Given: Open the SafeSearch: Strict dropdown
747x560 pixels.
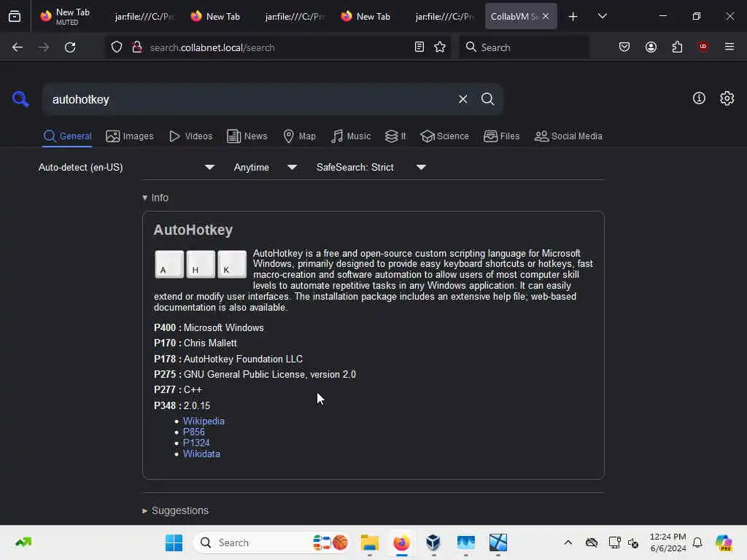Looking at the screenshot, I should pyautogui.click(x=371, y=168).
